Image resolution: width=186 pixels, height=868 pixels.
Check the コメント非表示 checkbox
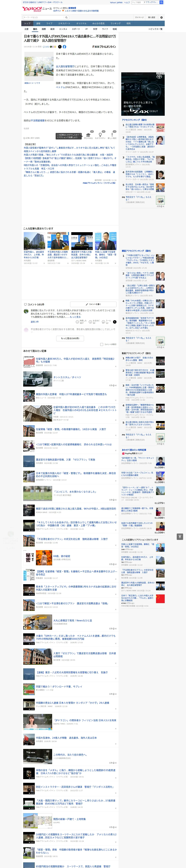coord(102,344)
